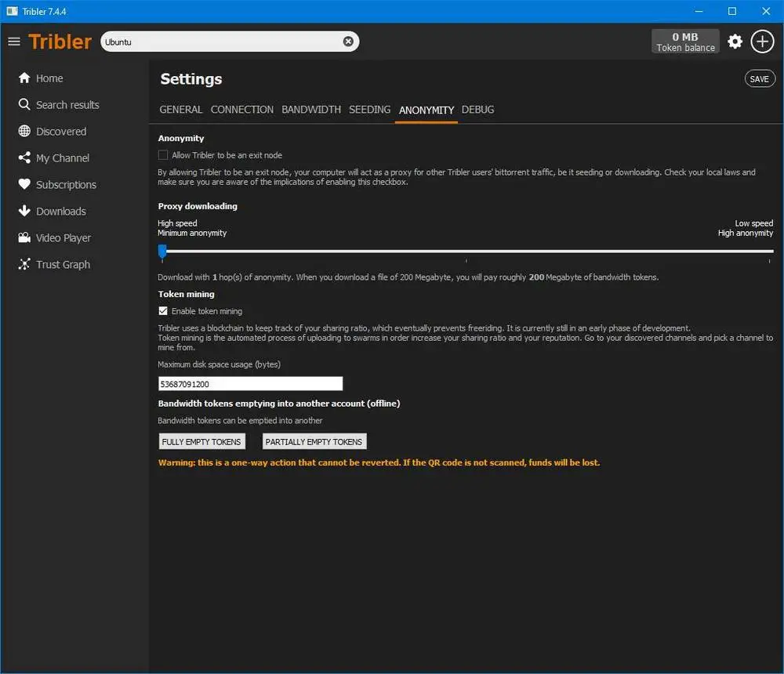Open the Debug tab
784x674 pixels.
[477, 110]
